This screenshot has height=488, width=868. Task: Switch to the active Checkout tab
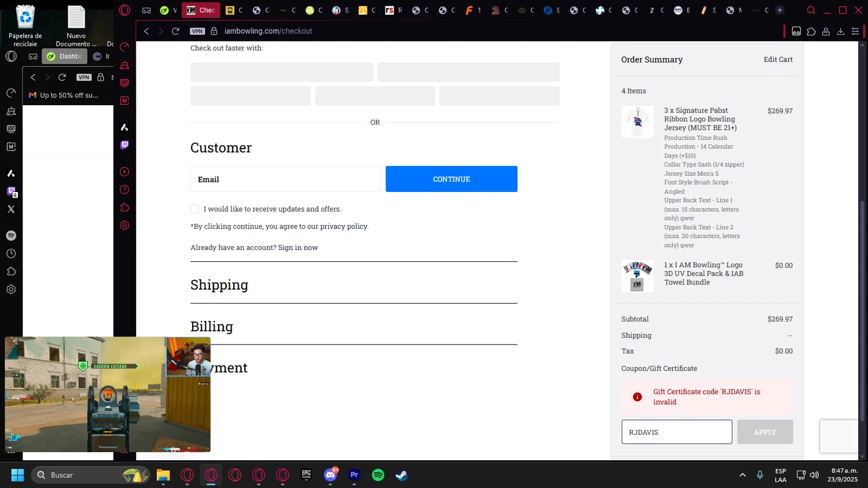[201, 10]
